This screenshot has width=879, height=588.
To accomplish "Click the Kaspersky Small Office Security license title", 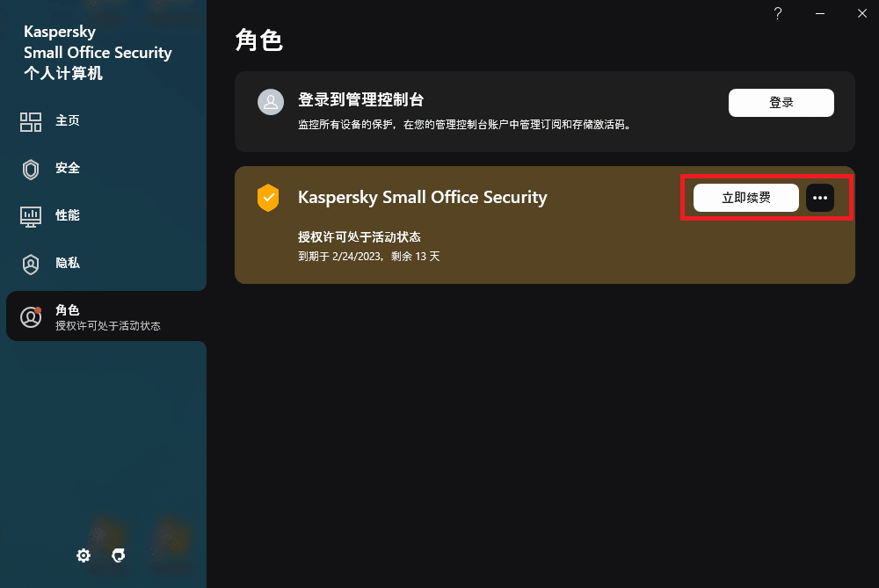I will (422, 198).
